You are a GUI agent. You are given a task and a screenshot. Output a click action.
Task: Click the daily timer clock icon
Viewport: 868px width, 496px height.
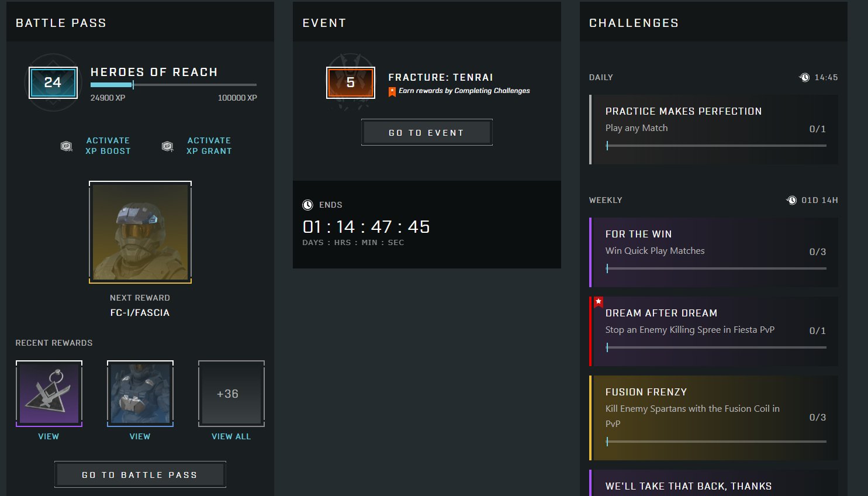(804, 77)
